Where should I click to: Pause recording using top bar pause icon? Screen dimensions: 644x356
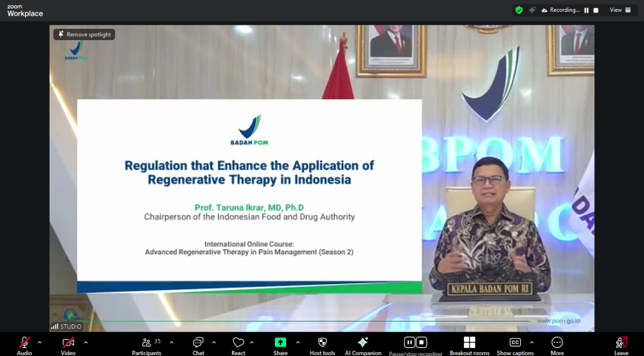click(586, 10)
